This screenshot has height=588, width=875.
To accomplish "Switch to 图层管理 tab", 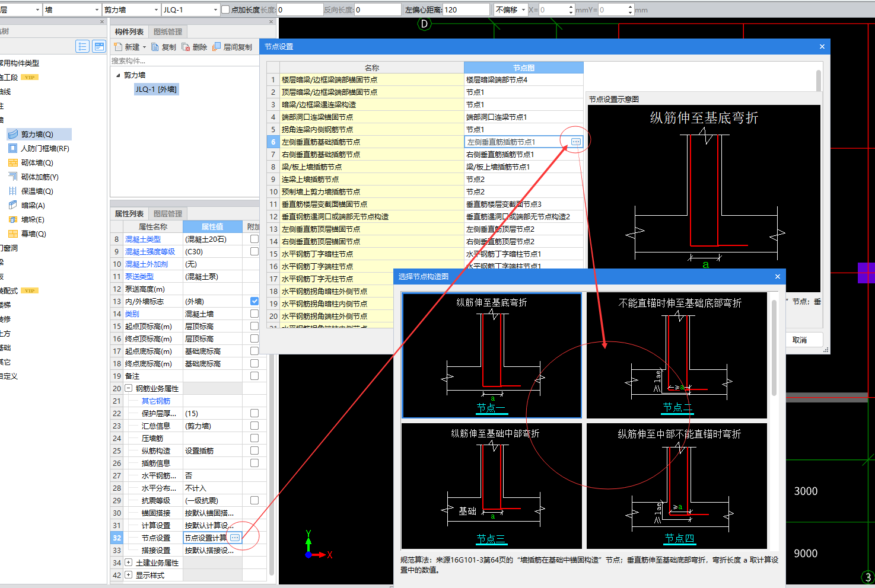I will (x=168, y=214).
